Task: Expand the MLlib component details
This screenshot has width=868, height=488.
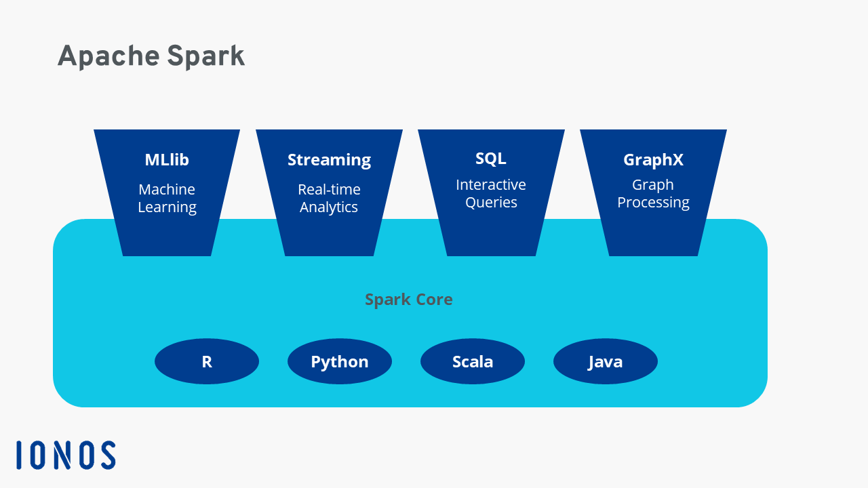Action: (x=167, y=190)
